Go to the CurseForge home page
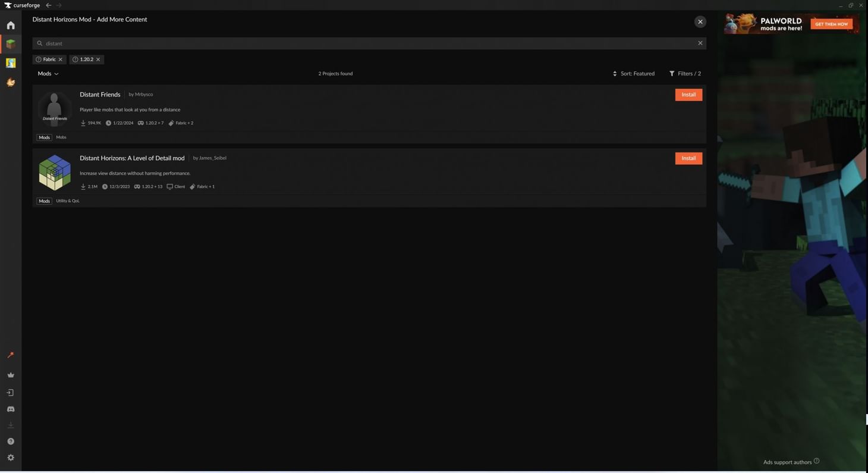The width and height of the screenshot is (868, 473). tap(11, 26)
